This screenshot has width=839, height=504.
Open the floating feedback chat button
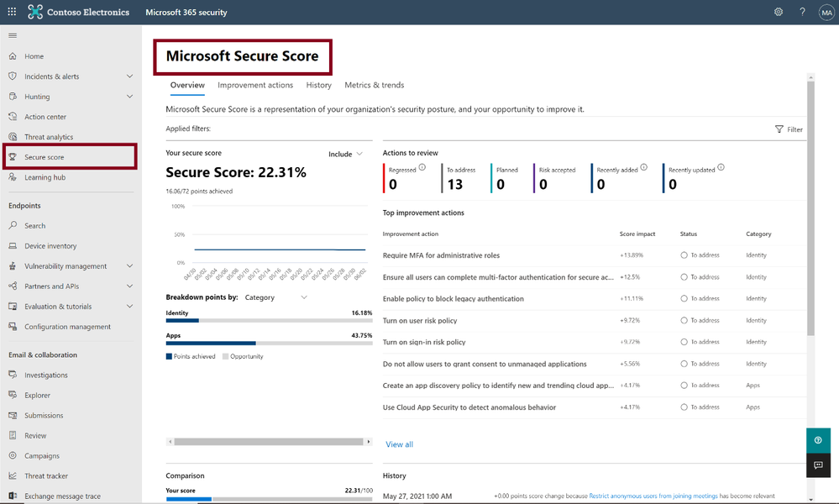[x=818, y=465]
